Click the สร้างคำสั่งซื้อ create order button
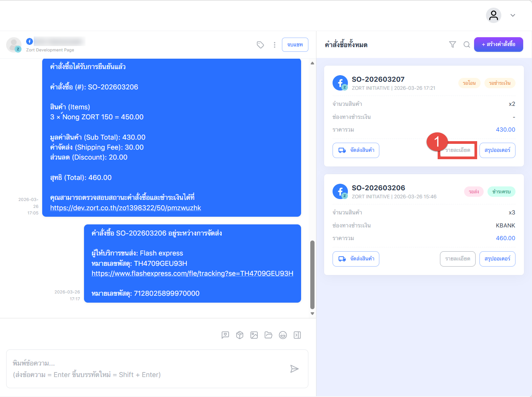 tap(498, 44)
